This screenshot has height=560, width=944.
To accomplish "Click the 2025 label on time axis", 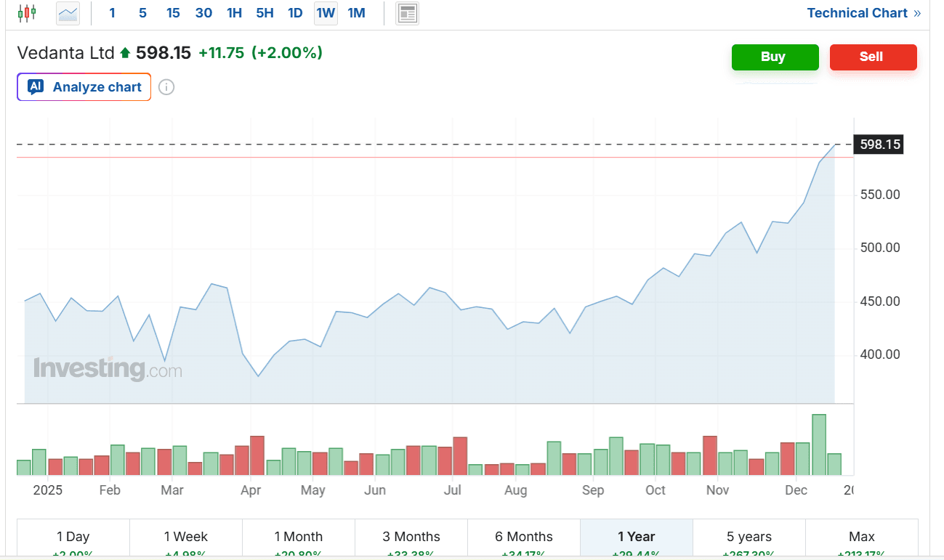I will (48, 490).
